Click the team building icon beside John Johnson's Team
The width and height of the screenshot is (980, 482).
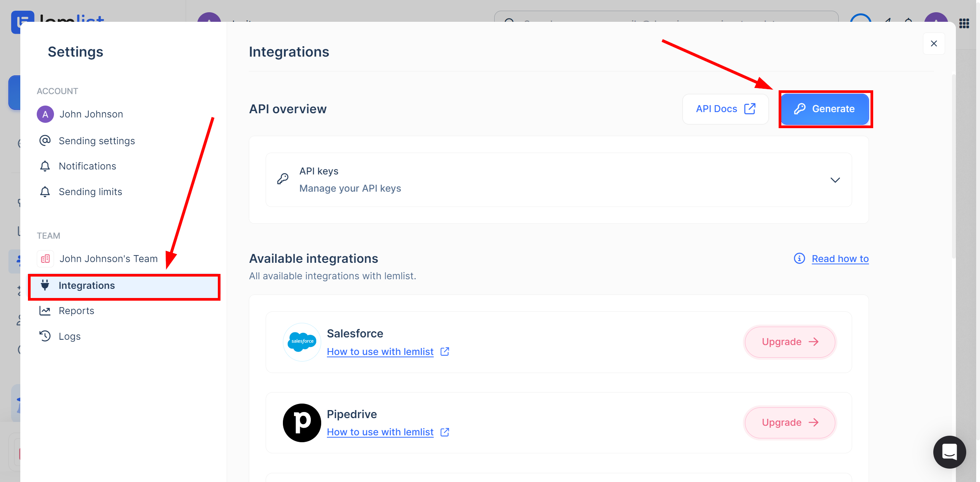pyautogui.click(x=45, y=259)
